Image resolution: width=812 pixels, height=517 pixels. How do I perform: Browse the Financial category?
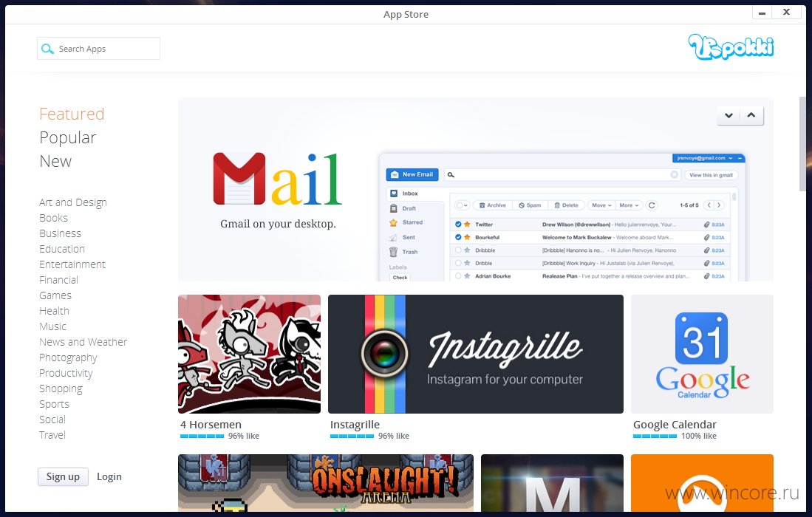pyautogui.click(x=58, y=280)
